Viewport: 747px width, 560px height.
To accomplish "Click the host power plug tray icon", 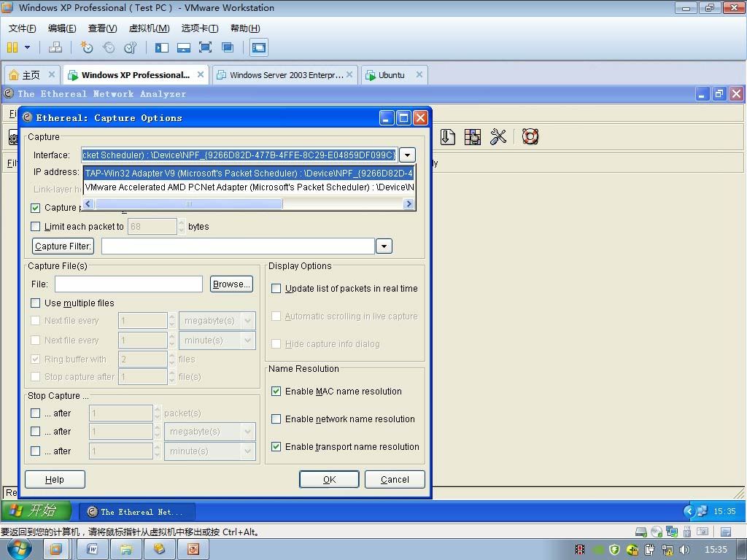I will point(649,550).
